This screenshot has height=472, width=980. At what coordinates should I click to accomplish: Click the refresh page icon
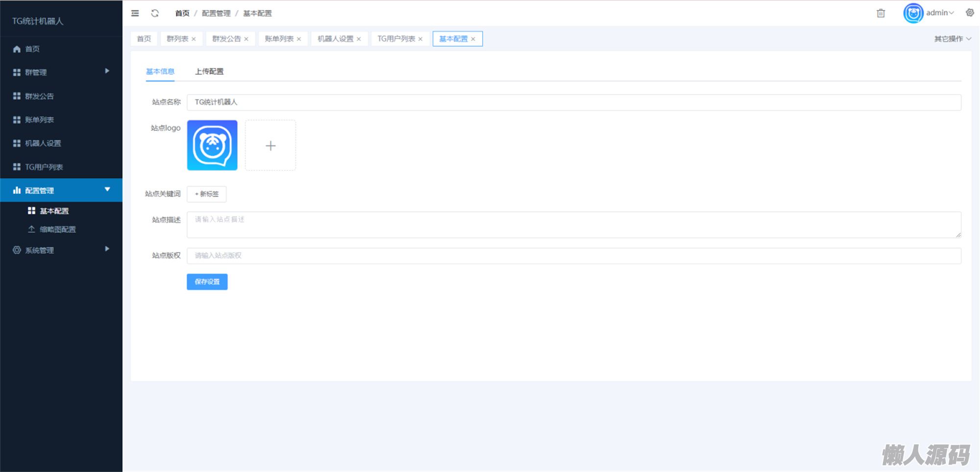tap(155, 13)
